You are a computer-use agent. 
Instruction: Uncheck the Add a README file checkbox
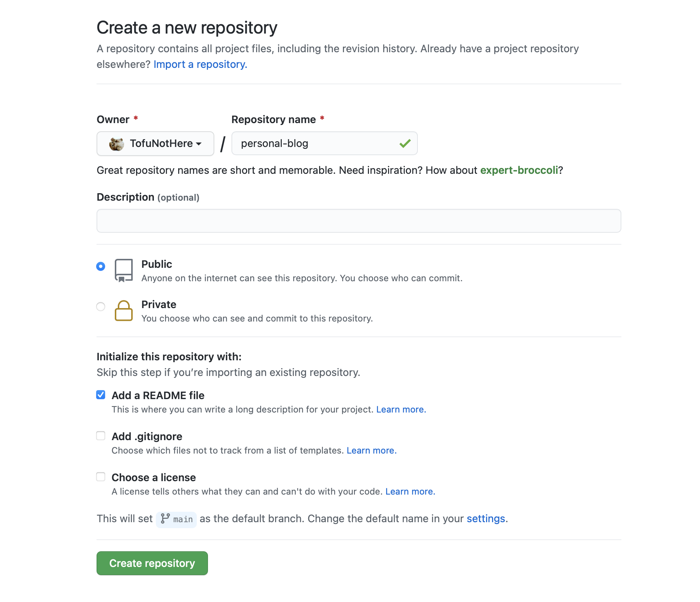[x=101, y=395]
